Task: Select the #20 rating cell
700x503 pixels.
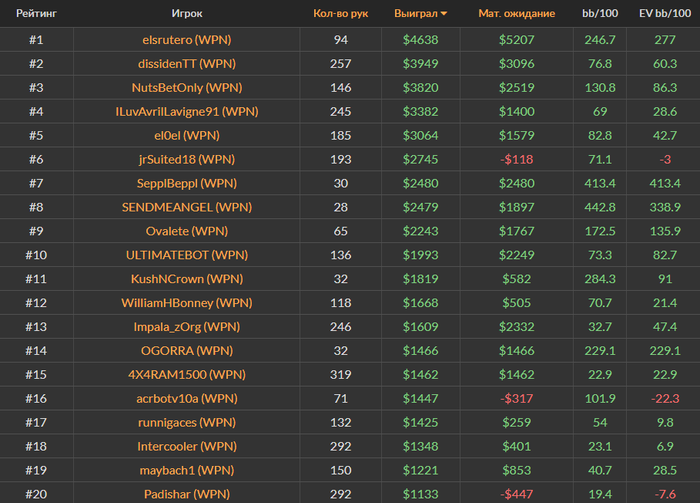Action: (36, 494)
